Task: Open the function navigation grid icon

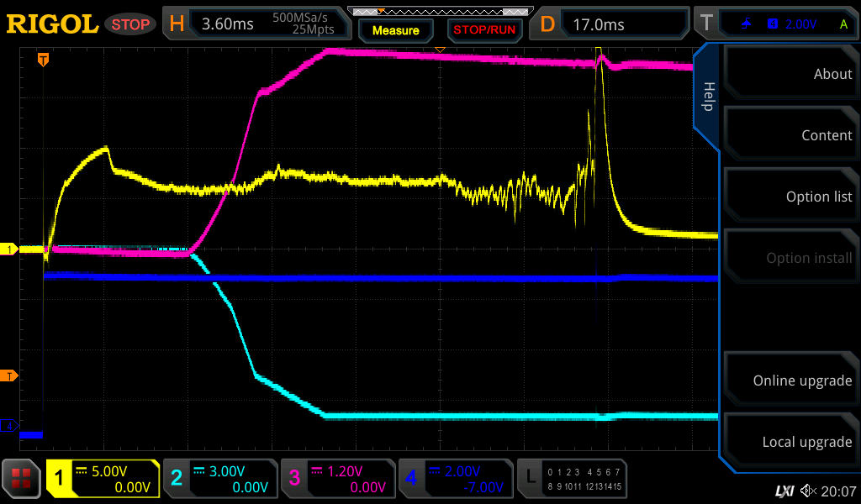Action: 22,480
